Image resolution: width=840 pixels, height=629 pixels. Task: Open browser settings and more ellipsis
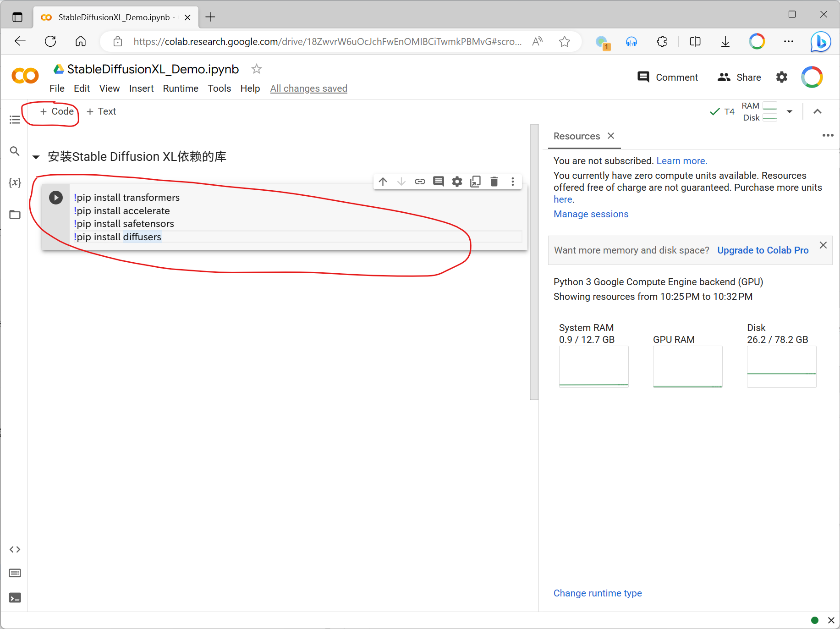[789, 42]
